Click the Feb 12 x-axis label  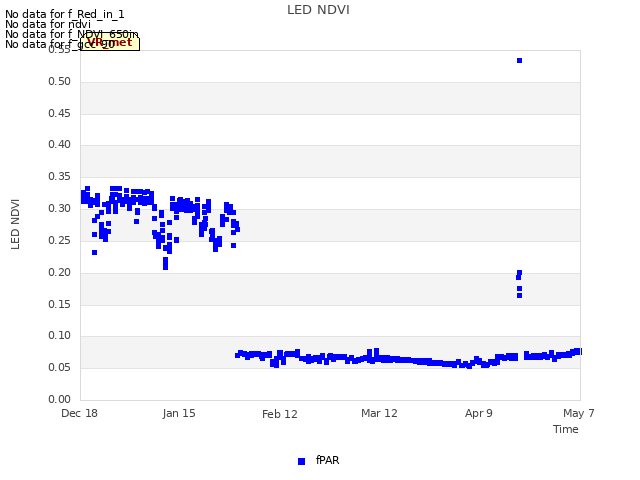pos(280,414)
